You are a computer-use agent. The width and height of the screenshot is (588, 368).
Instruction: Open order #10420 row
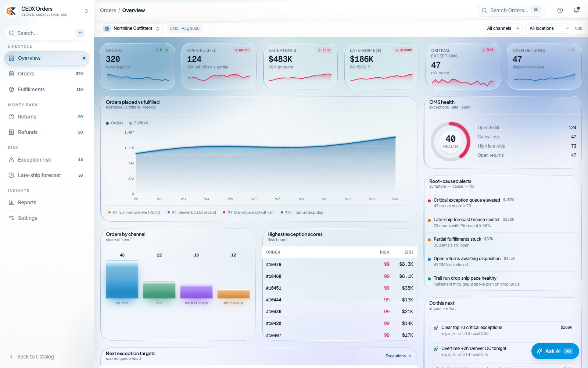340,323
